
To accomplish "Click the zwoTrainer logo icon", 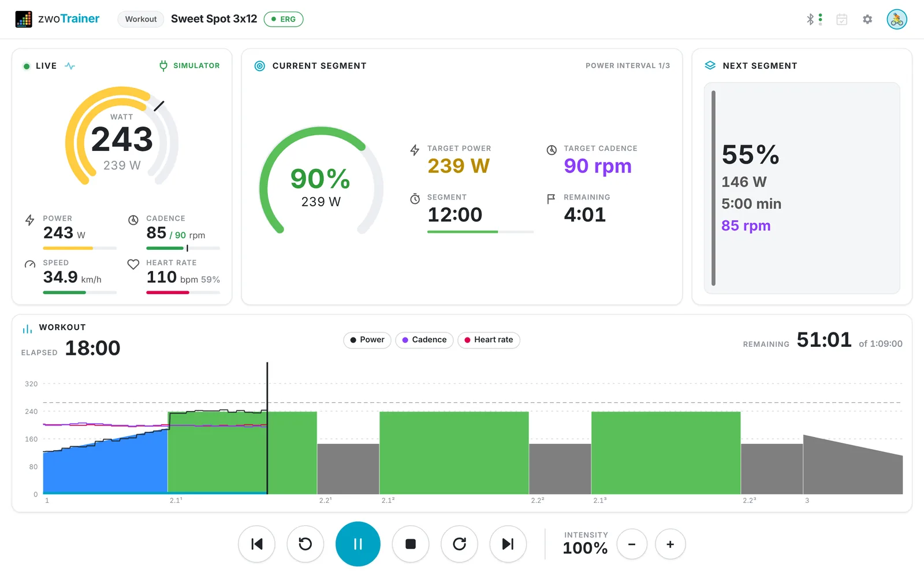I will 24,19.
